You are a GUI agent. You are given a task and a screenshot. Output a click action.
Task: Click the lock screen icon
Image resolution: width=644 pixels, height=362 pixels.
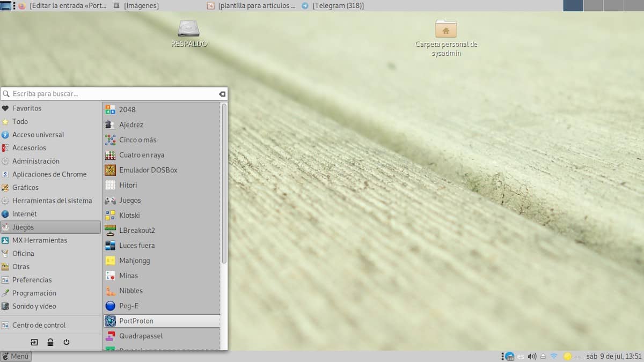[x=50, y=342]
